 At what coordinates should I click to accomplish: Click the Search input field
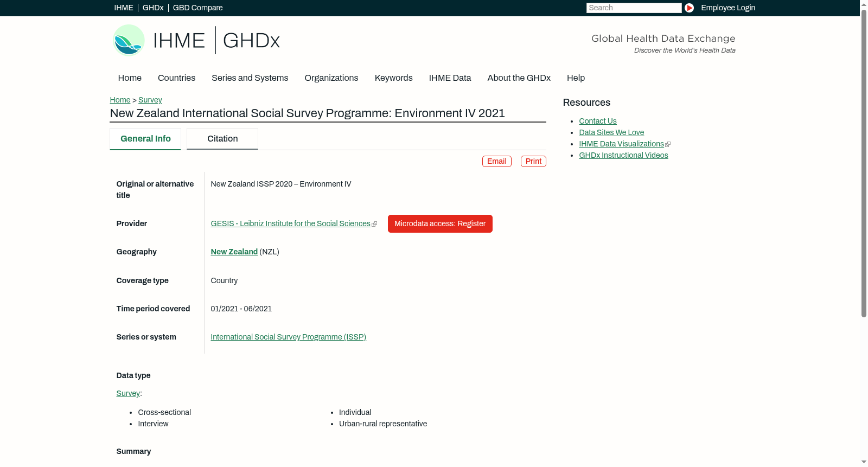pos(634,8)
